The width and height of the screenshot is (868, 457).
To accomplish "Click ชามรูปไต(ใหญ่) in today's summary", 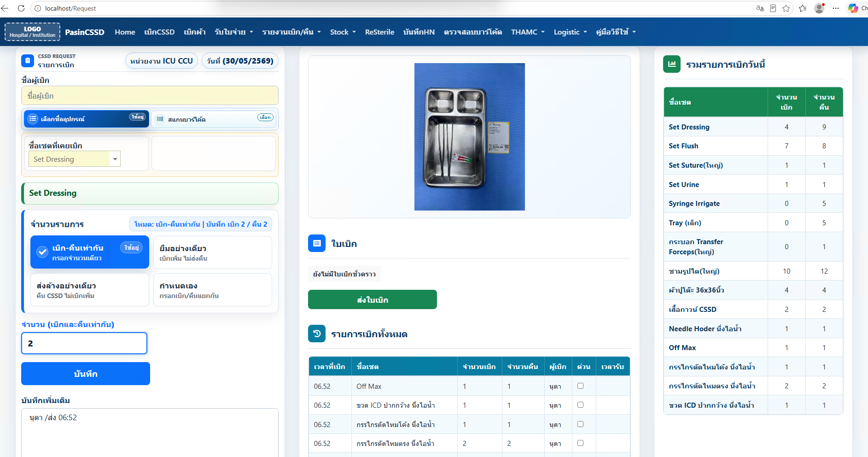I will click(x=694, y=271).
